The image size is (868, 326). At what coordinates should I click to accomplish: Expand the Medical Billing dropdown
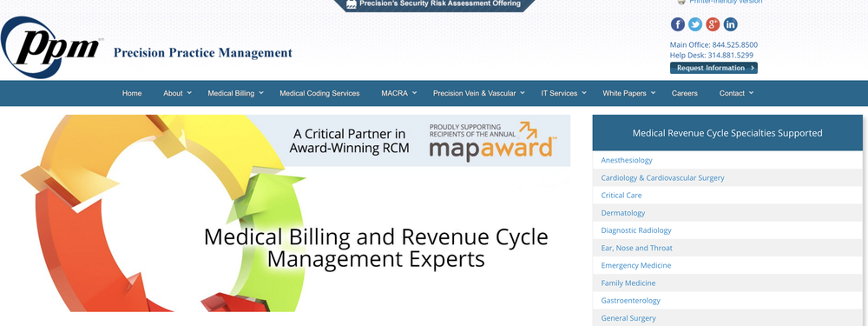click(235, 93)
